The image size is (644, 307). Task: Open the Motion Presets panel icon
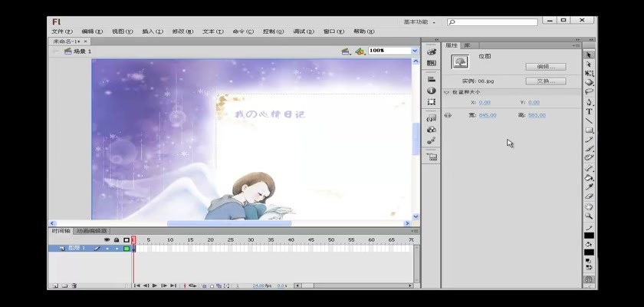click(431, 140)
